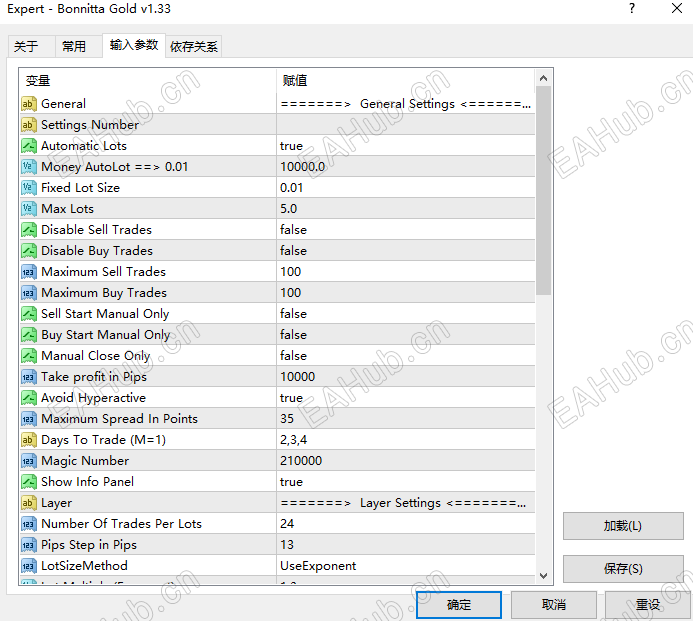
Task: Select the Buy Start Manual Only value false
Action: click(x=293, y=335)
